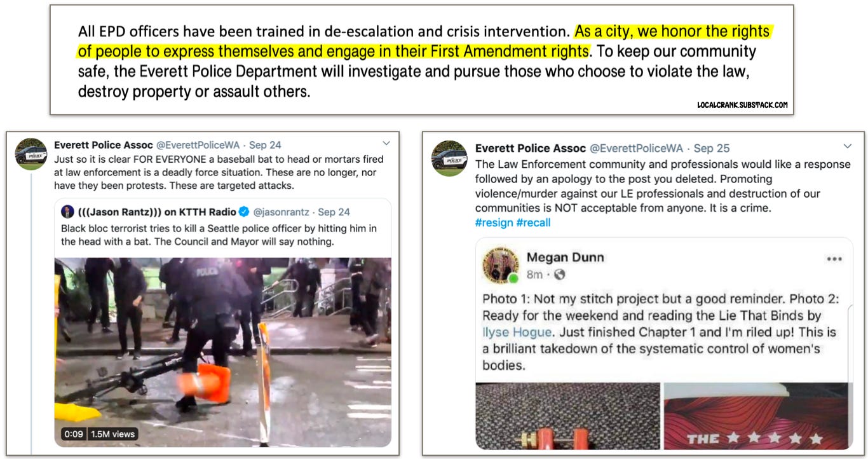Click the Sep 24 date on Everett Police tweet
Viewport: 868px width, 459px height.
pos(266,145)
